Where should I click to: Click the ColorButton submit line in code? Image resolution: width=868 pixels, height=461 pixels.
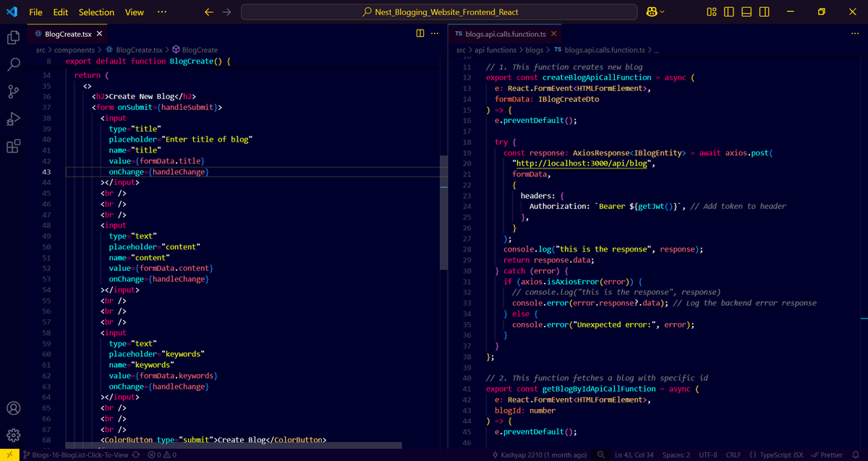pos(214,440)
